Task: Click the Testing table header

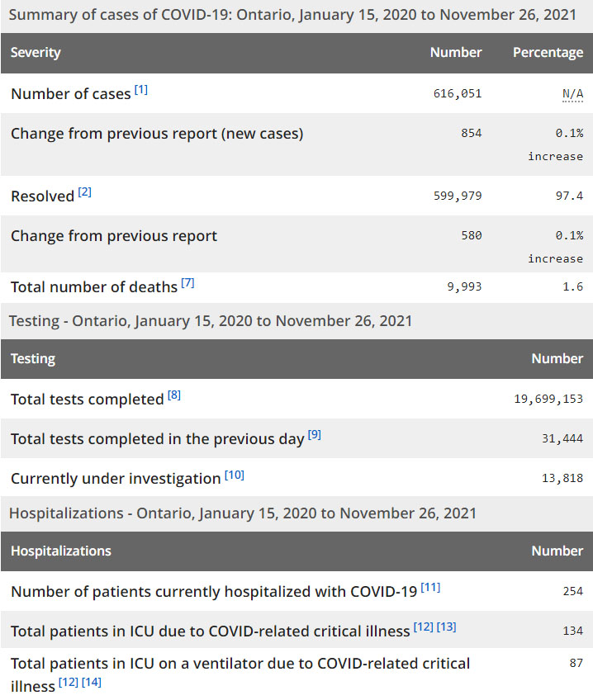Action: pos(33,359)
